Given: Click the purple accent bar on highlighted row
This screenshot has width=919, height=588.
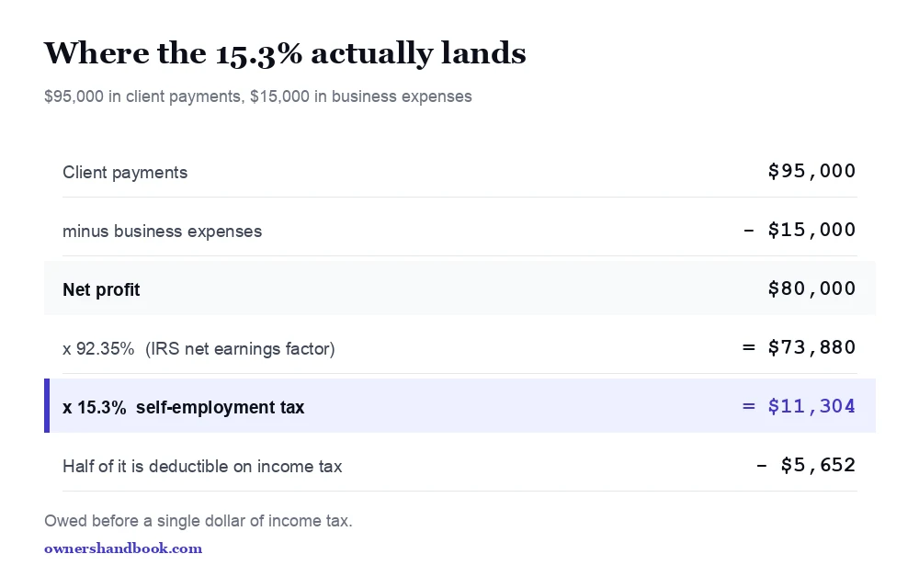Looking at the screenshot, I should click(x=47, y=406).
